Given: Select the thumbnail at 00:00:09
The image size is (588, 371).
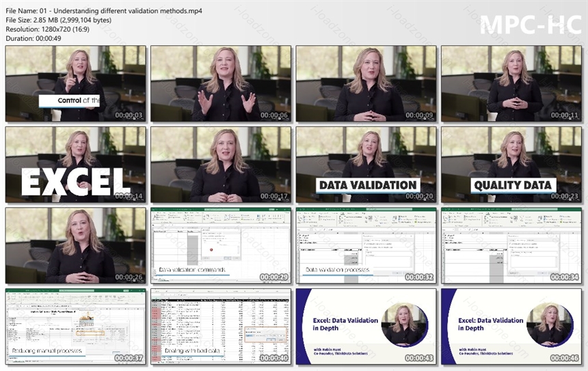Looking at the screenshot, I should [x=366, y=83].
